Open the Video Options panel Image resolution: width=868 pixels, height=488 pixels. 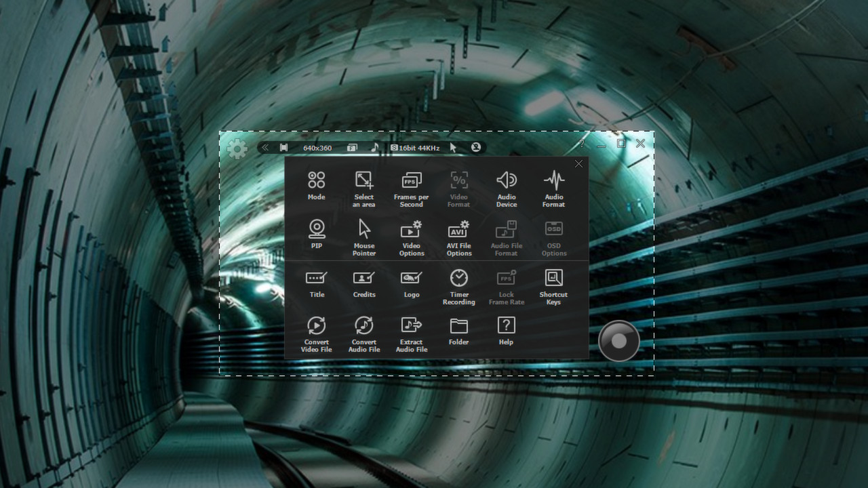pyautogui.click(x=411, y=234)
